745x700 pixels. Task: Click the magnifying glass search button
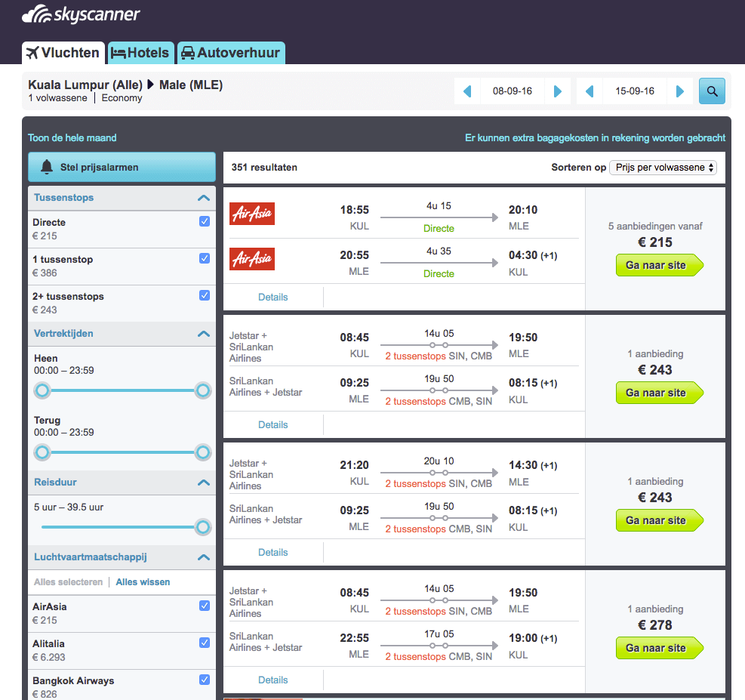(x=711, y=91)
